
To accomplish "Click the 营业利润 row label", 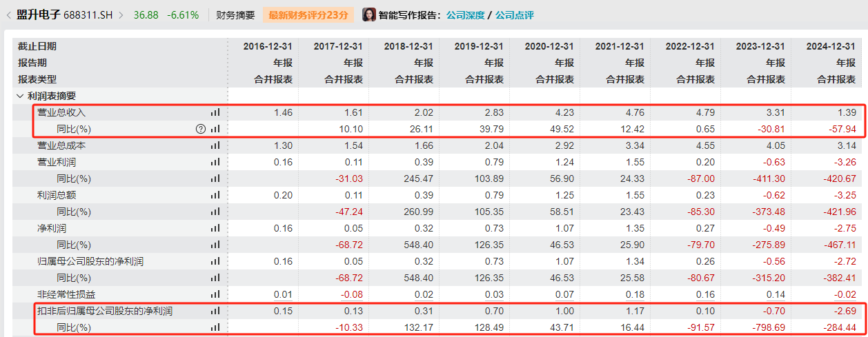I will point(57,162).
